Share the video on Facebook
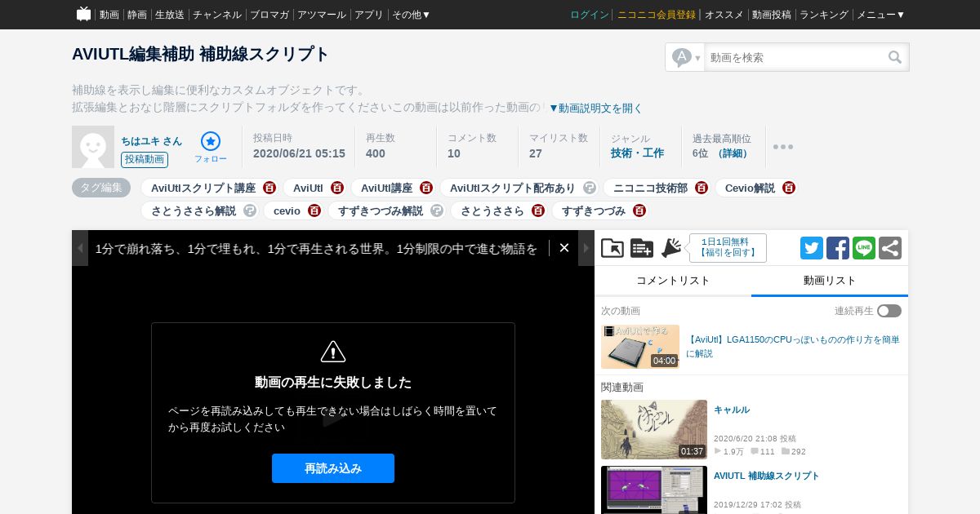The width and height of the screenshot is (980, 514). pyautogui.click(x=838, y=248)
